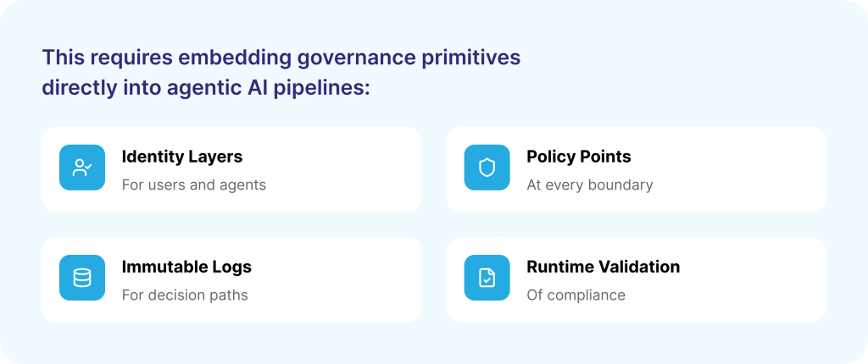Click the Immutable Logs database icon

81,278
